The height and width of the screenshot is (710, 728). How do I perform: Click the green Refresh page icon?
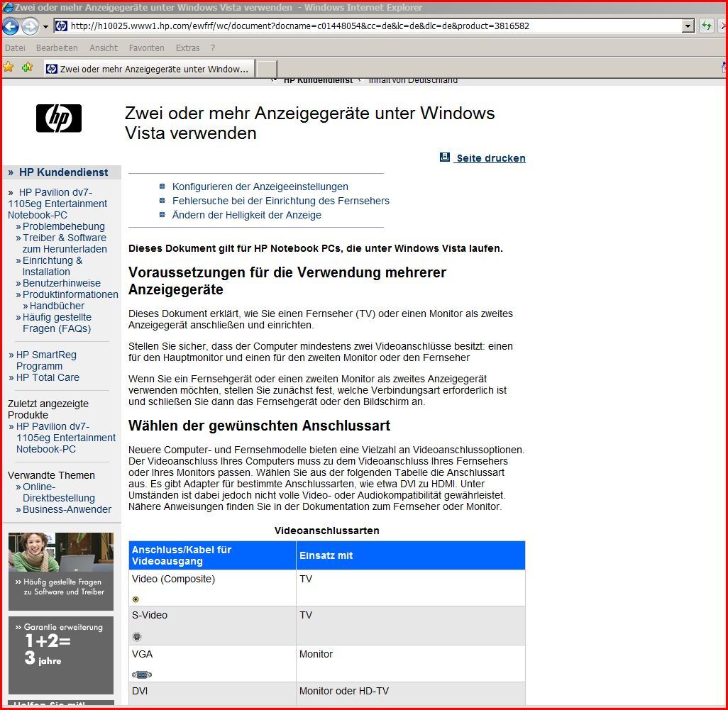(x=707, y=26)
